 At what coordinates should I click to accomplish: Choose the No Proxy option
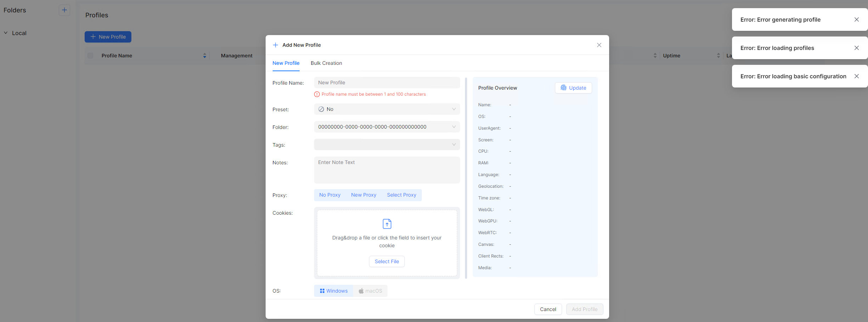click(329, 195)
